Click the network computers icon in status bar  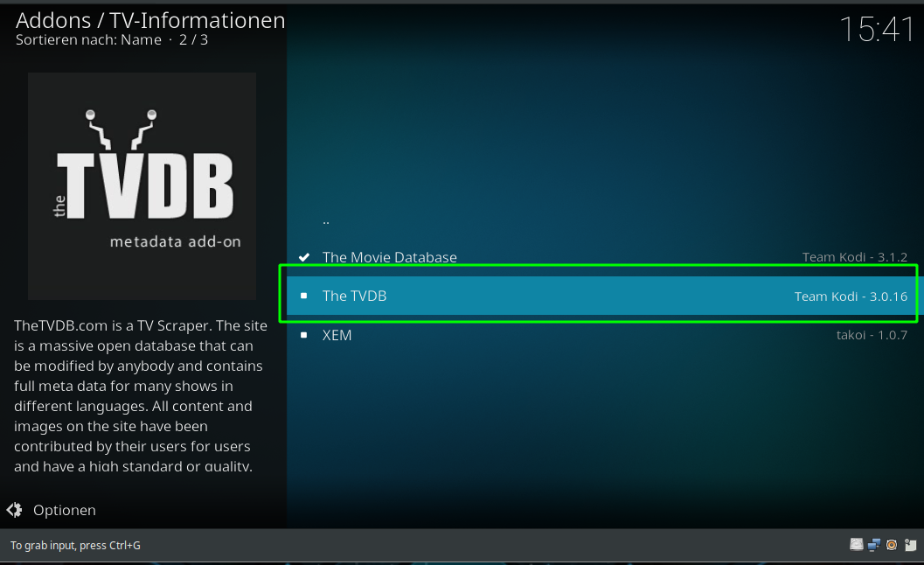tap(874, 544)
